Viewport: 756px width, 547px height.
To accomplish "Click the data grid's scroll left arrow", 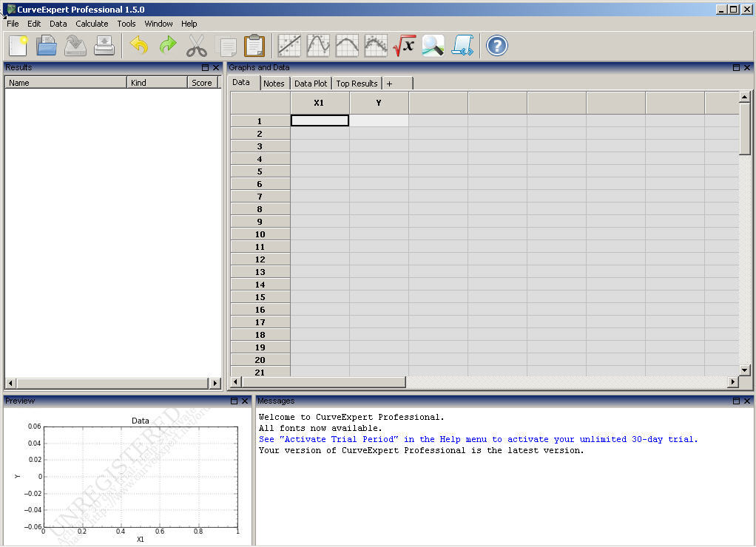I will click(236, 381).
